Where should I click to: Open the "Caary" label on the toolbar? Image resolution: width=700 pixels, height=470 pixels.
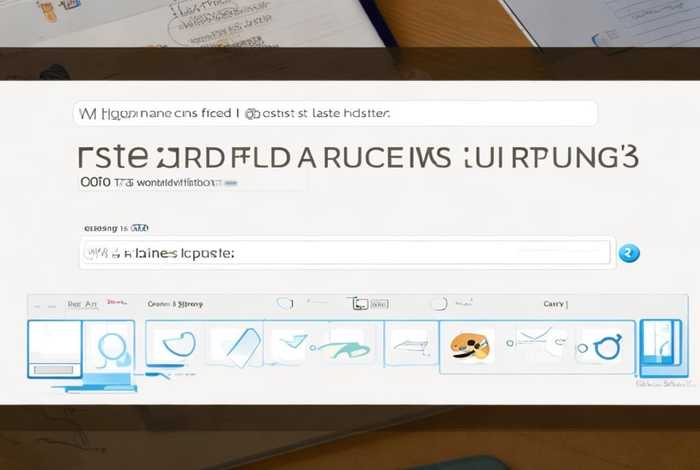555,302
